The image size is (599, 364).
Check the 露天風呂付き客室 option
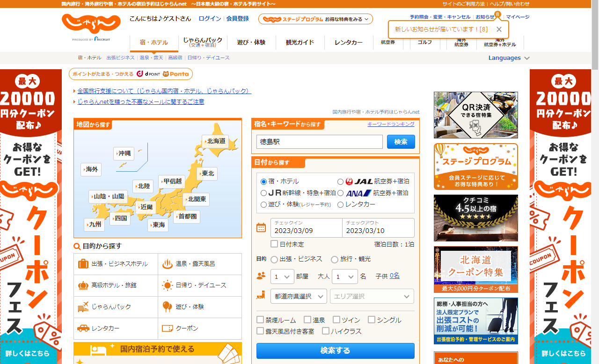(260, 331)
